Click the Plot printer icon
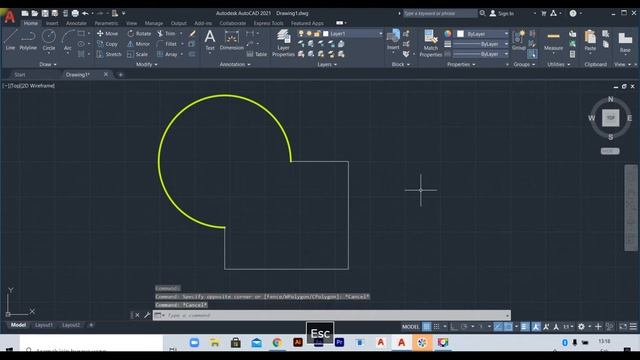Image resolution: width=640 pixels, height=360 pixels. tap(75, 13)
